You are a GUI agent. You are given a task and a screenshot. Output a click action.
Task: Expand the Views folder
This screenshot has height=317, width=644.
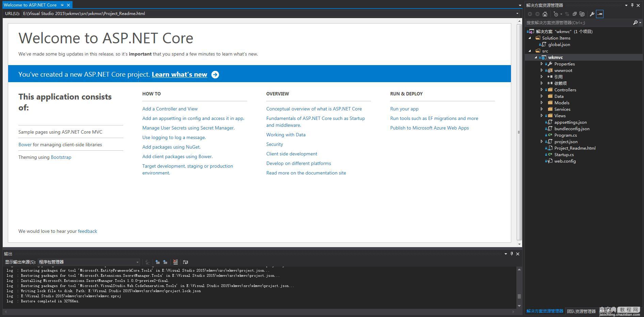point(542,116)
